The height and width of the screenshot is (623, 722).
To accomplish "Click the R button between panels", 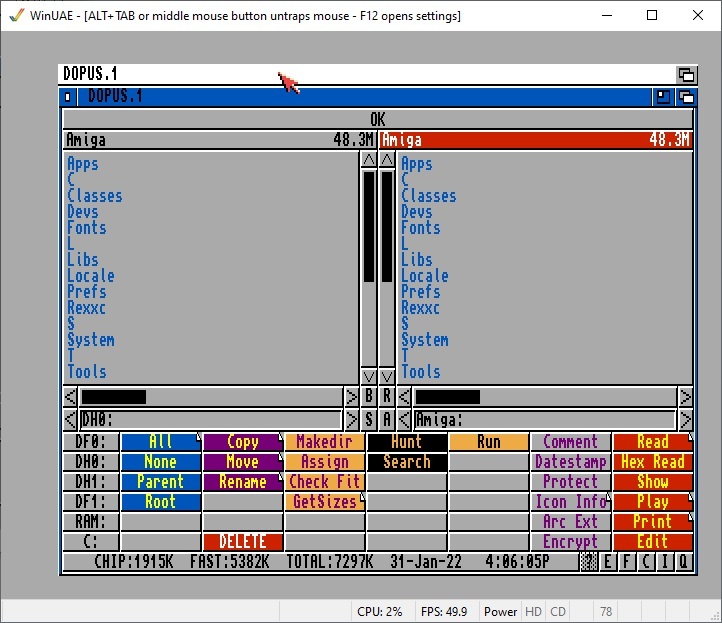I will [x=387, y=396].
